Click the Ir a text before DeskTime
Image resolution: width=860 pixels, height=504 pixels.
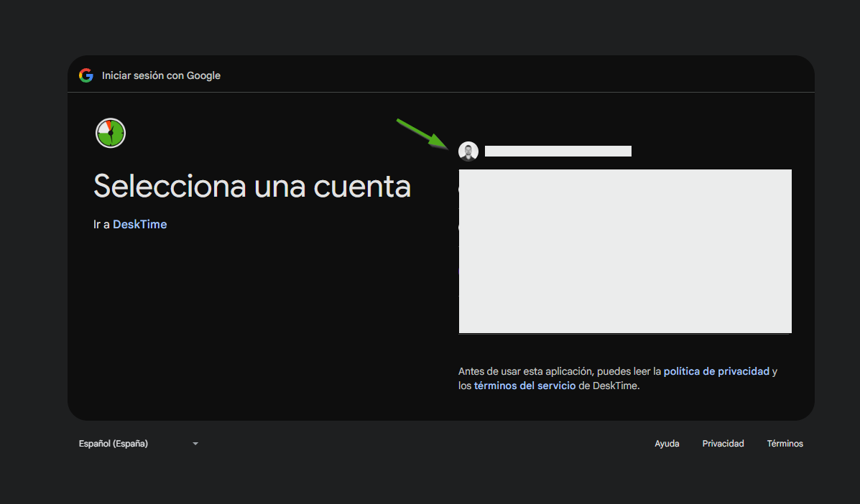pyautogui.click(x=101, y=224)
